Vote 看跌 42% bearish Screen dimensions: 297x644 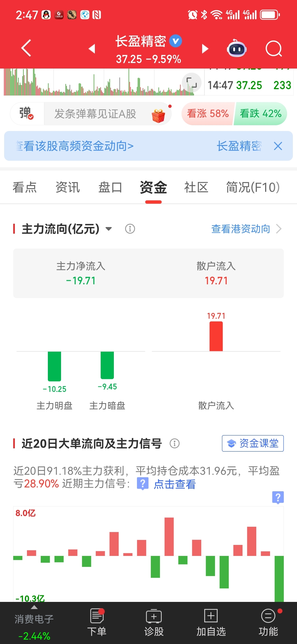[260, 113]
